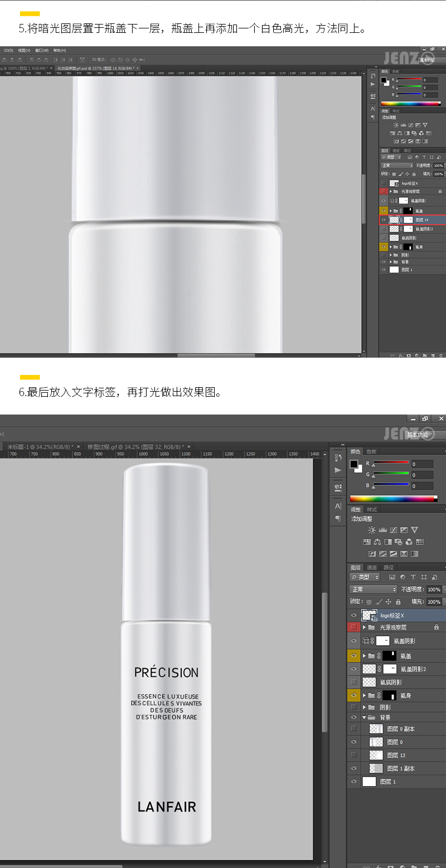Add Color Balance adjustment in step 6 window

377,542
